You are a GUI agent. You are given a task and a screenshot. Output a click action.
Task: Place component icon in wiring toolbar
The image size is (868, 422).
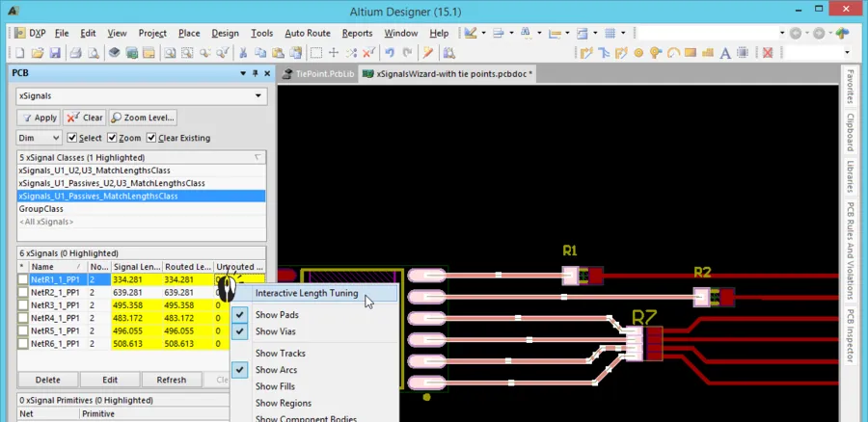(x=743, y=53)
